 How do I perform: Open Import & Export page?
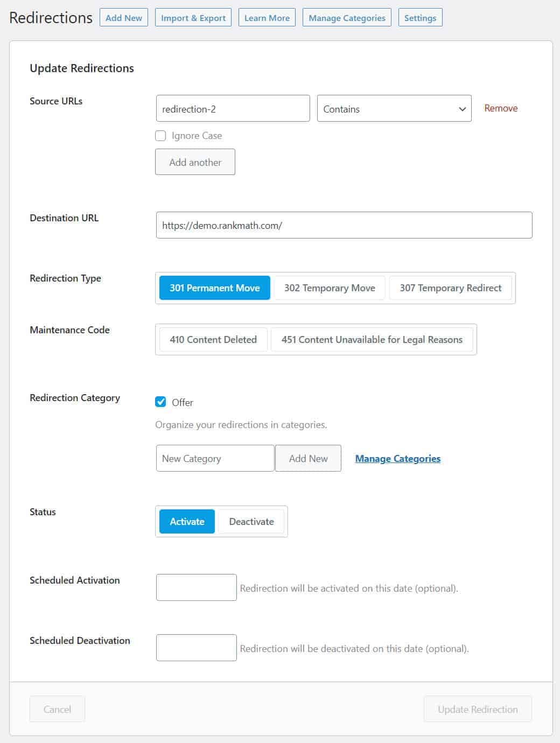tap(193, 18)
